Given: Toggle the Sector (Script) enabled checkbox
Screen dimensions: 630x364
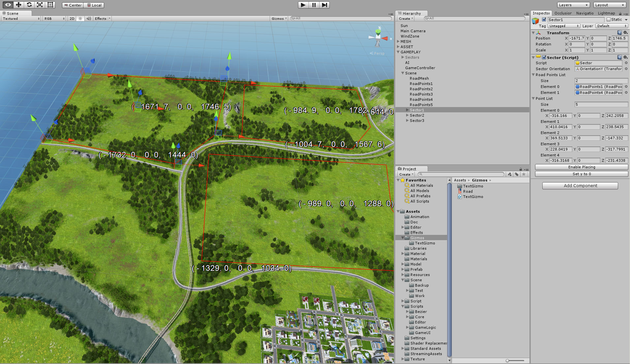Looking at the screenshot, I should (544, 57).
